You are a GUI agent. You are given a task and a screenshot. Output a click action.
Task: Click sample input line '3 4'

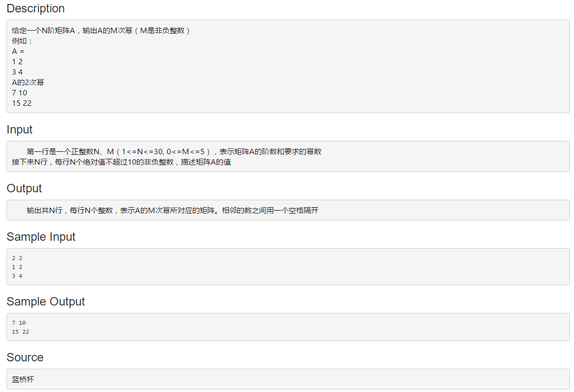17,276
